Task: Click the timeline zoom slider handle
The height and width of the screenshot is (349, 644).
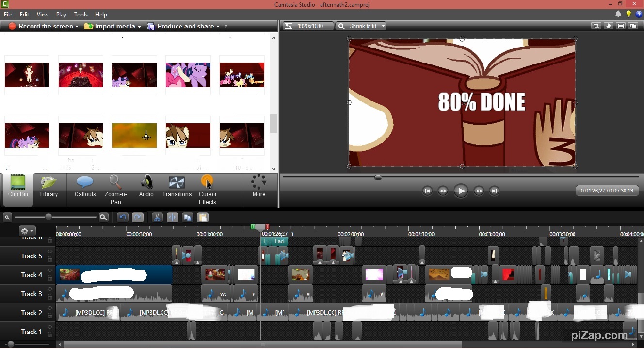Action: click(x=48, y=217)
